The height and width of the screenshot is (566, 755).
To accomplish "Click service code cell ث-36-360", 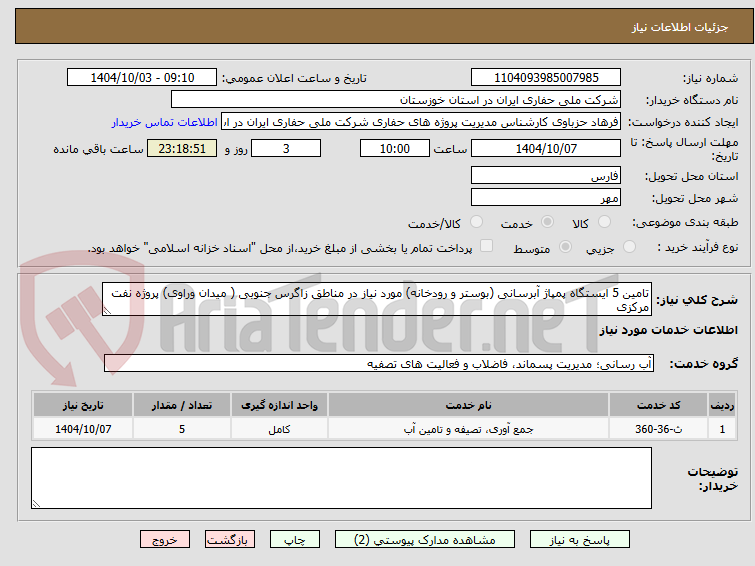I will (658, 429).
